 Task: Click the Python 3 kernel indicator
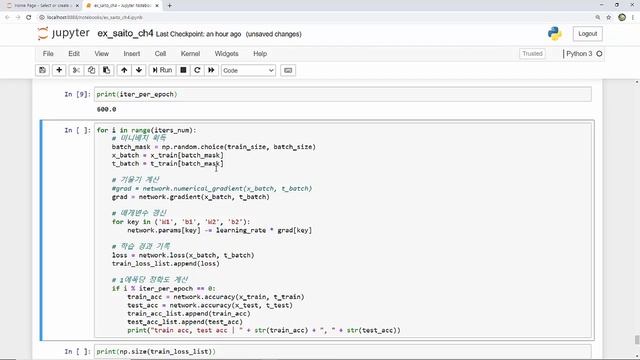(x=579, y=53)
